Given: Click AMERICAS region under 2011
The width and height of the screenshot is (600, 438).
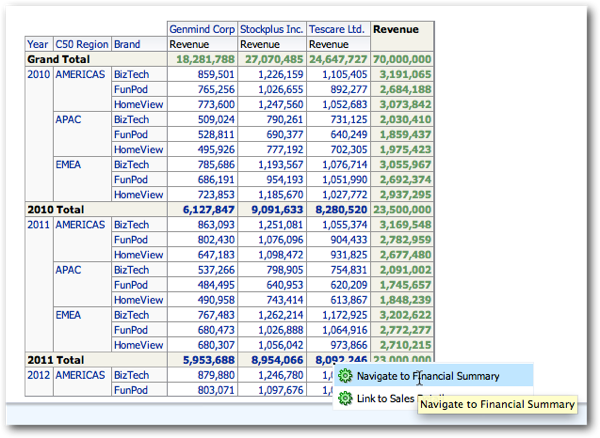Looking at the screenshot, I should pos(80,225).
